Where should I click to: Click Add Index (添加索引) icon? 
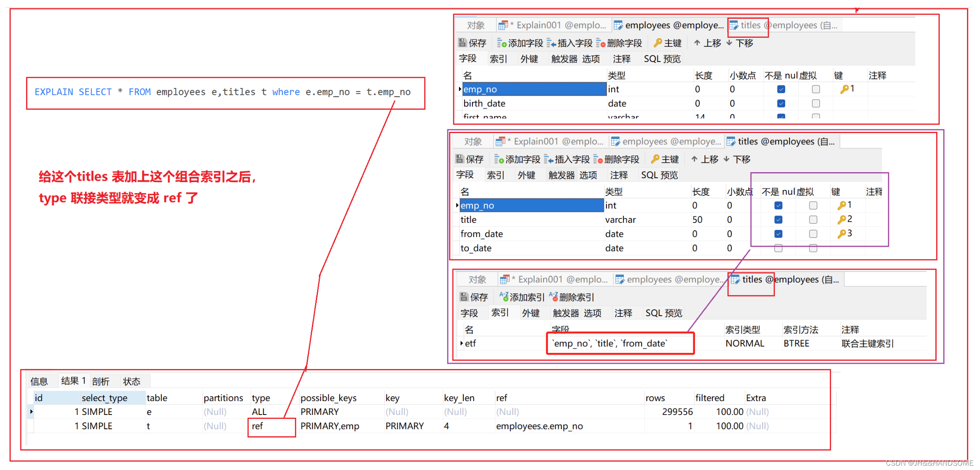tap(504, 297)
